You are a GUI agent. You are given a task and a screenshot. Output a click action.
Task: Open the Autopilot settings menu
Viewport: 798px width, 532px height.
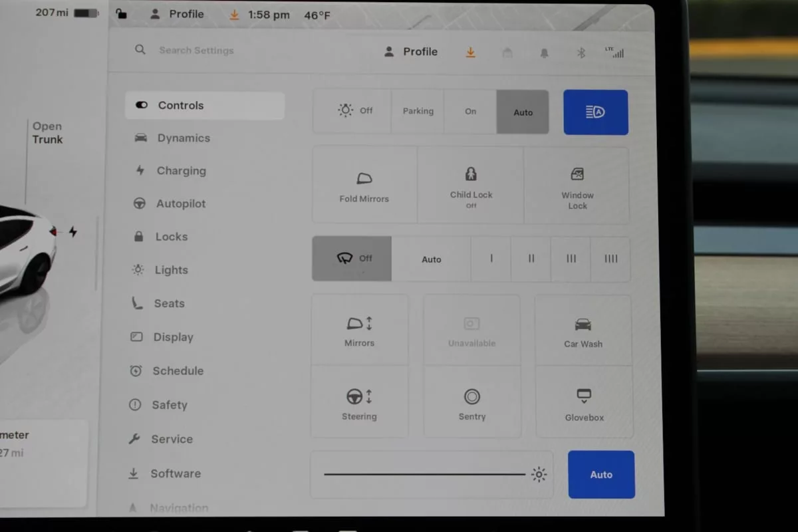coord(180,203)
